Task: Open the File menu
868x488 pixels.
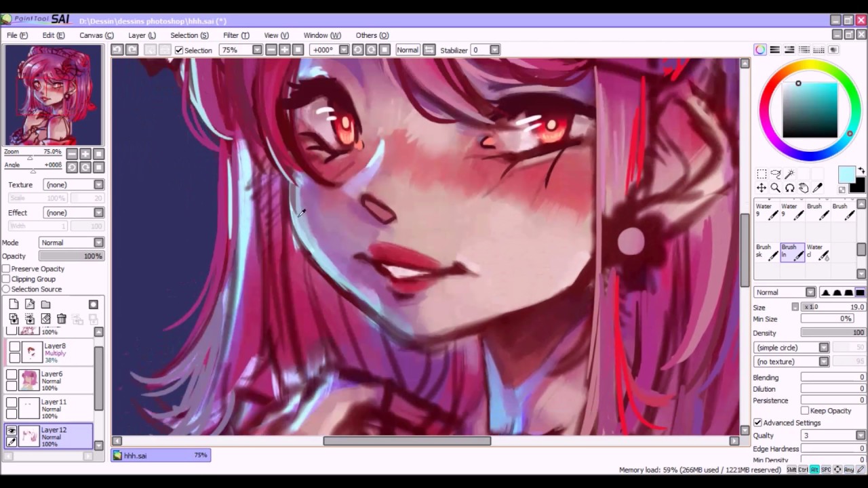Action: point(17,35)
